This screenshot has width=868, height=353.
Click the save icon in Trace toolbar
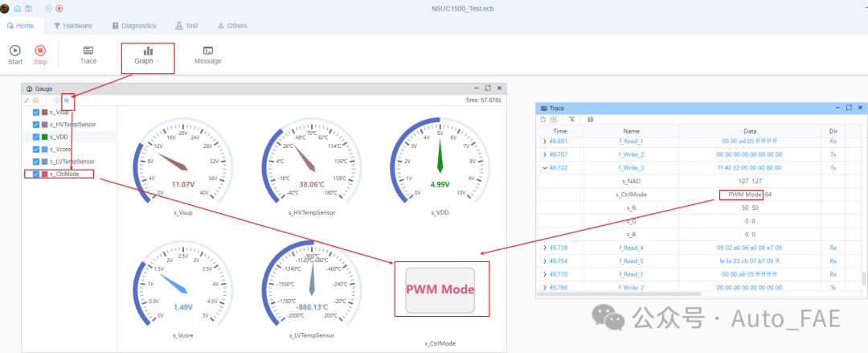coord(591,119)
